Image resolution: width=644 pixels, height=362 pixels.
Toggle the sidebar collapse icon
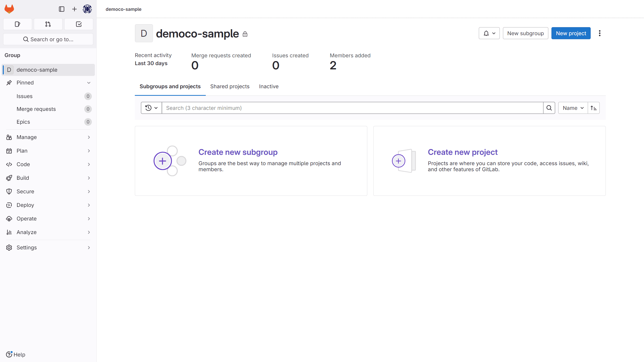coord(62,9)
